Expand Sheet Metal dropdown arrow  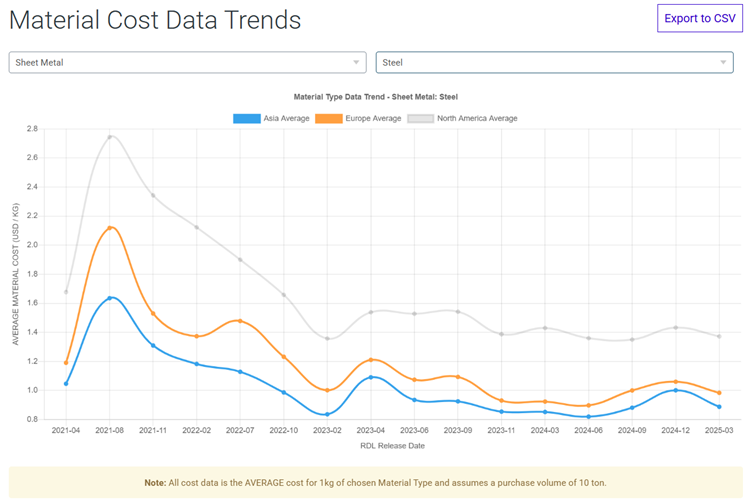[358, 62]
